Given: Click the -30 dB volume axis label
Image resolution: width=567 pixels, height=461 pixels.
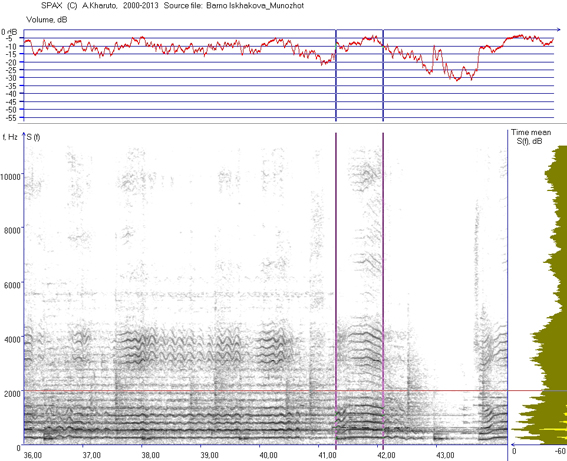Looking at the screenshot, I should point(10,77).
